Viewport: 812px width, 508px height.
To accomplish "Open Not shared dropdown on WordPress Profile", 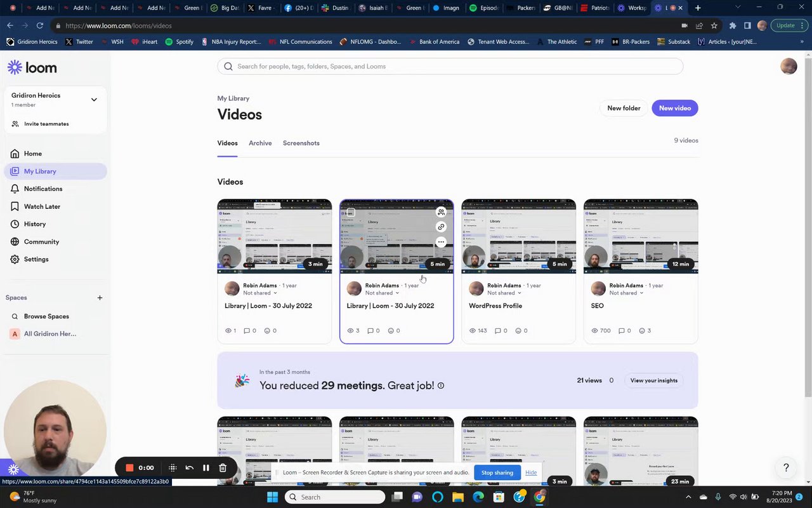I will [504, 293].
